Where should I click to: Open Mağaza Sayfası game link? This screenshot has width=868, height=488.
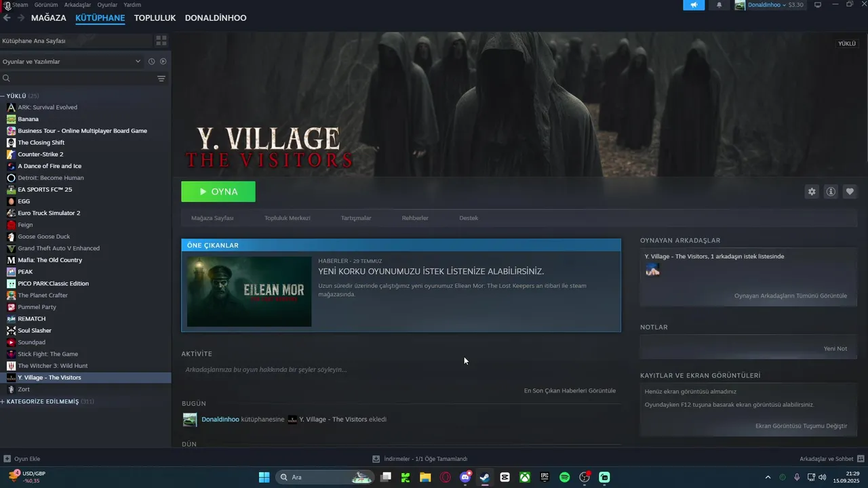pyautogui.click(x=212, y=218)
